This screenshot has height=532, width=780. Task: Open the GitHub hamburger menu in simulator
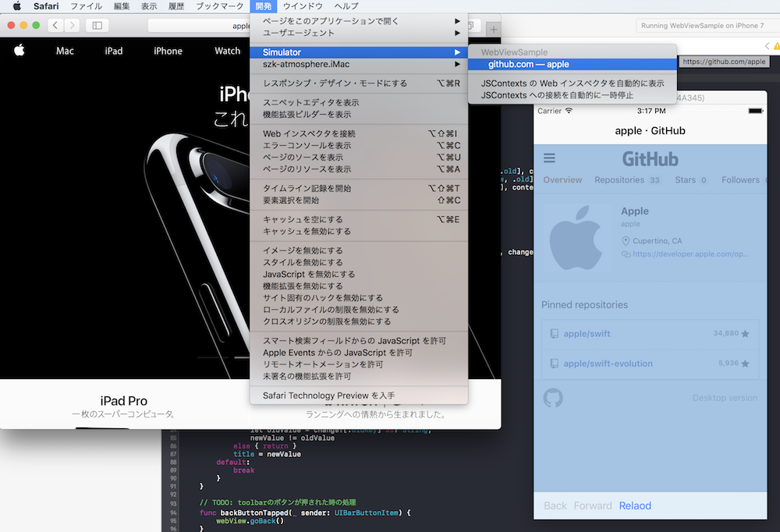coord(549,158)
